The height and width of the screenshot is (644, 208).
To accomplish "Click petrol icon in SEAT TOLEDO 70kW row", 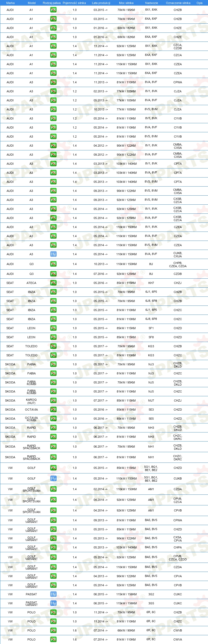I will (53, 346).
